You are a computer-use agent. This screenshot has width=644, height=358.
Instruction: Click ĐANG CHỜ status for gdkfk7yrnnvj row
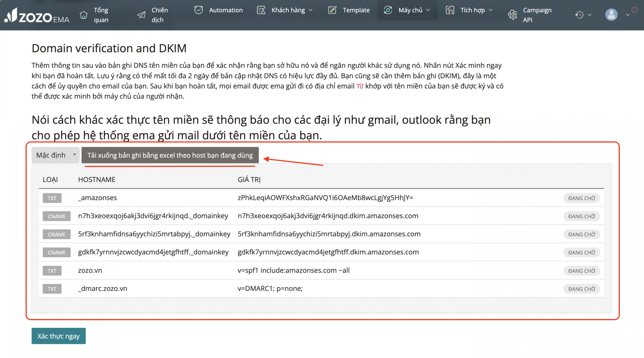point(582,252)
